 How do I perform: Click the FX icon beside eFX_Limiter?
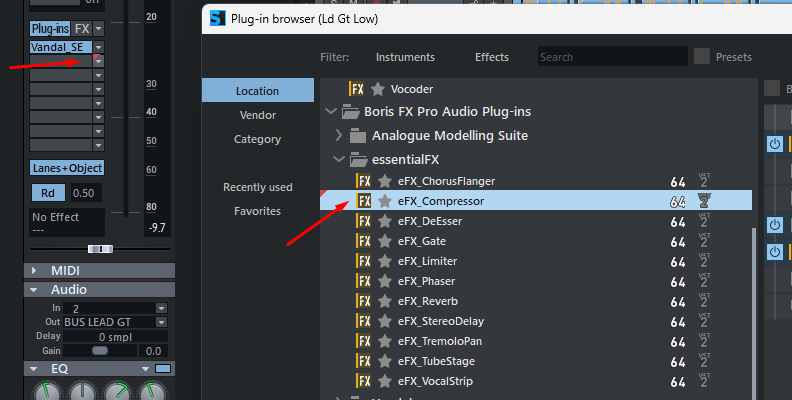click(x=363, y=261)
